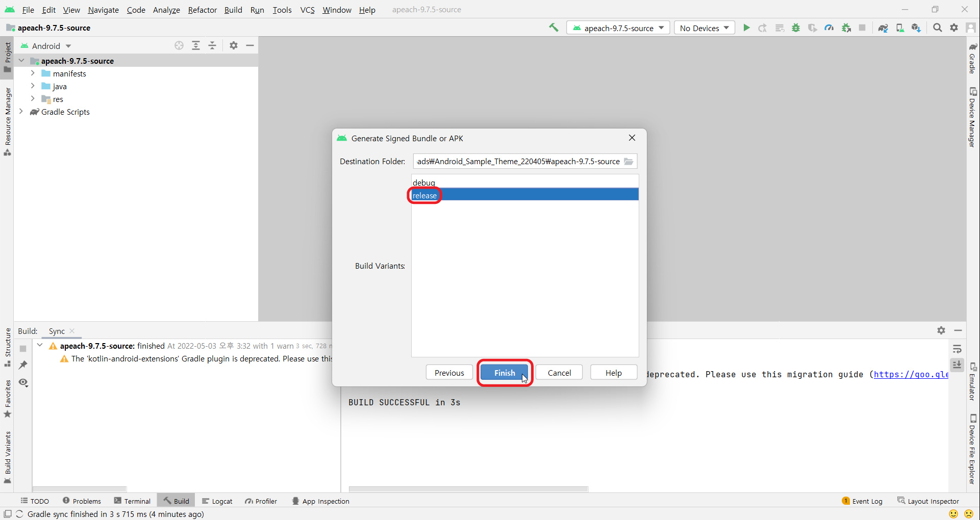Open IDE settings gear in the top toolbar
The width and height of the screenshot is (980, 520).
pyautogui.click(x=954, y=28)
